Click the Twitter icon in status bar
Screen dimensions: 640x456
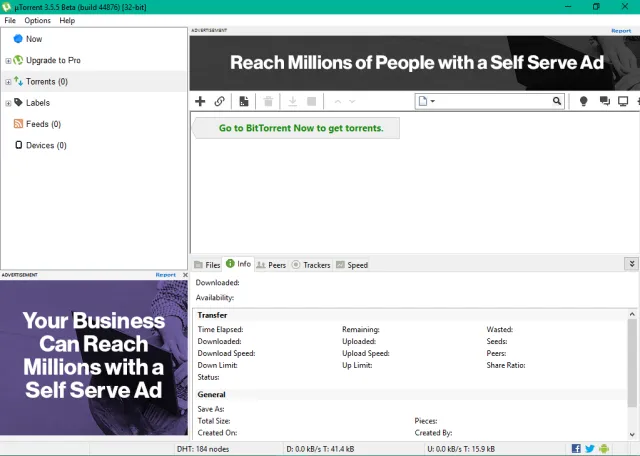tap(590, 449)
